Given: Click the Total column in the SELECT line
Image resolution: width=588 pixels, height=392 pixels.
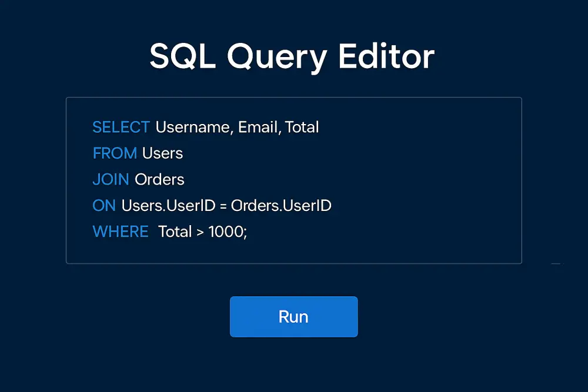Looking at the screenshot, I should point(302,127).
